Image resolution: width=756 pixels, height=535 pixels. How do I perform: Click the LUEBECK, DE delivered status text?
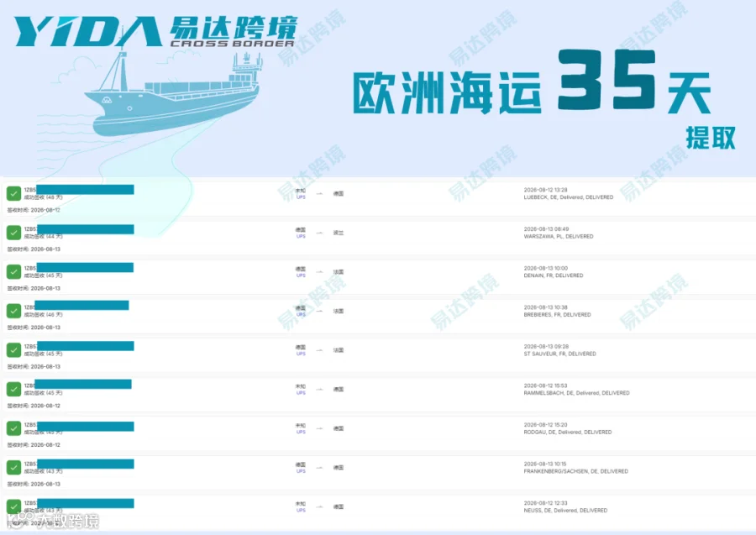coord(569,197)
